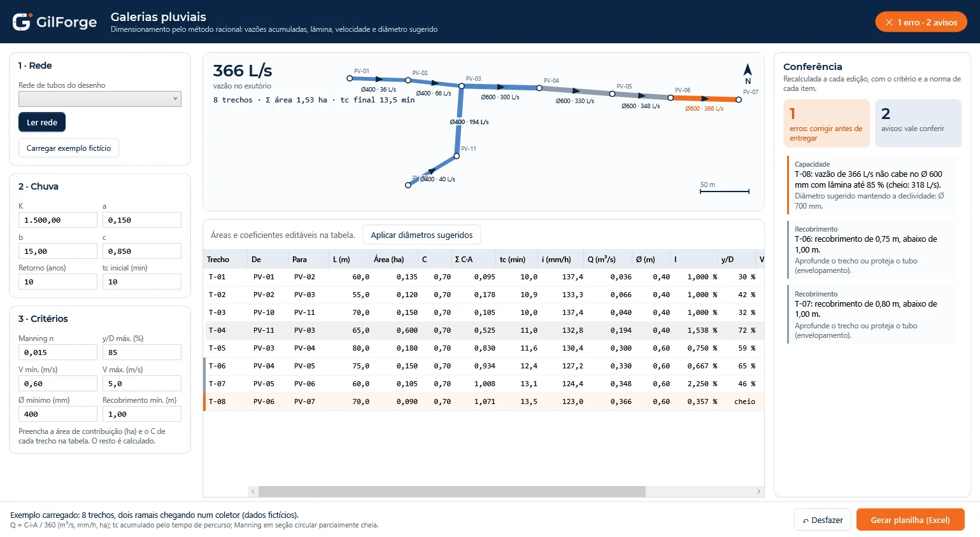Click the PV-11 node in network diagram

457,156
